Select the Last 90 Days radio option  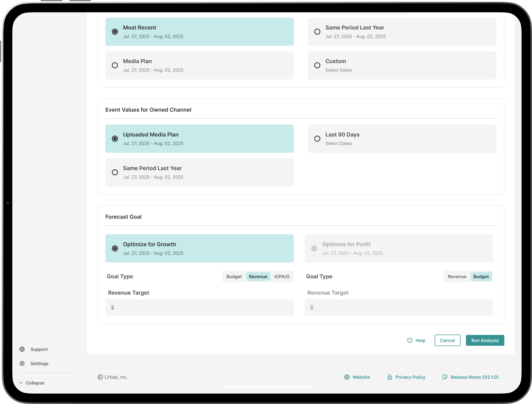[317, 139]
